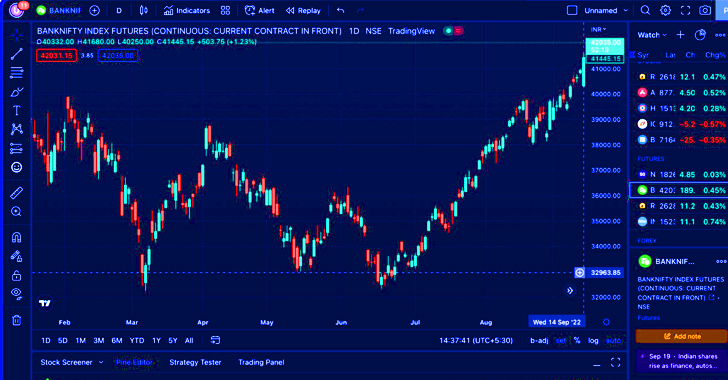The width and height of the screenshot is (728, 380).
Task: Click the trash remove drawings icon
Action: coord(17,320)
